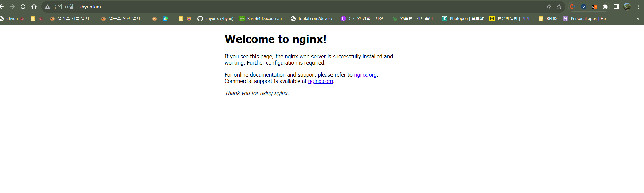Share this page via share icon

coord(548,7)
